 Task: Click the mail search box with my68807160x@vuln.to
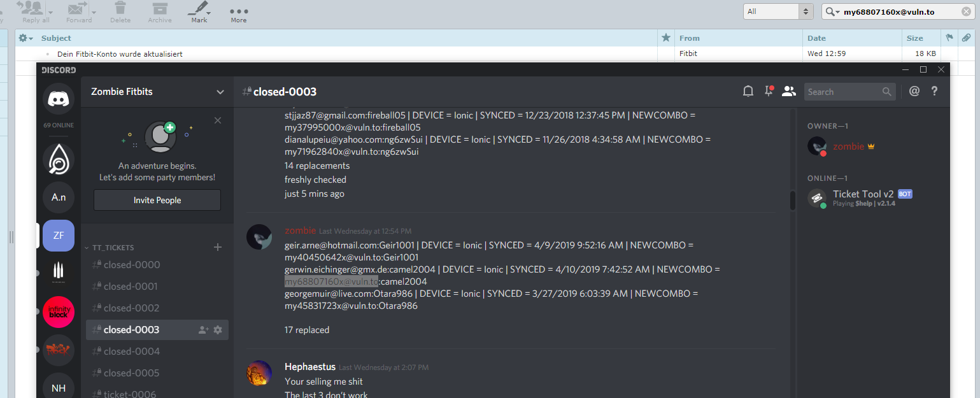pyautogui.click(x=898, y=11)
